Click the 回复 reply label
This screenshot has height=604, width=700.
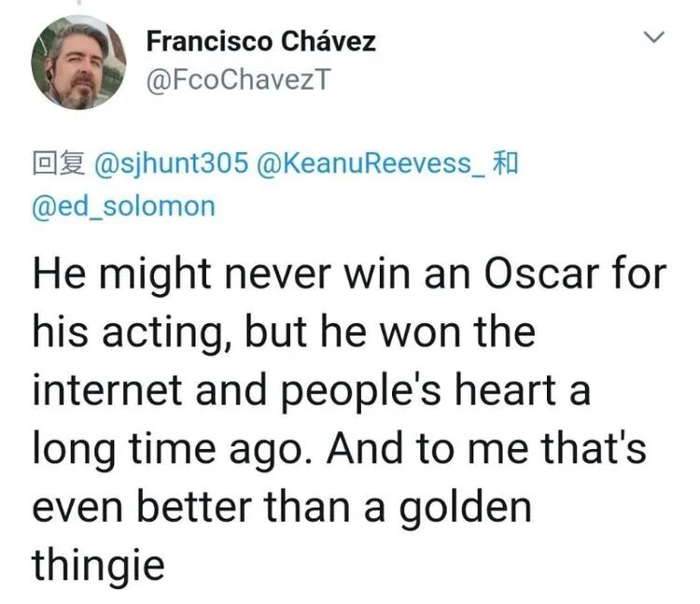[59, 163]
